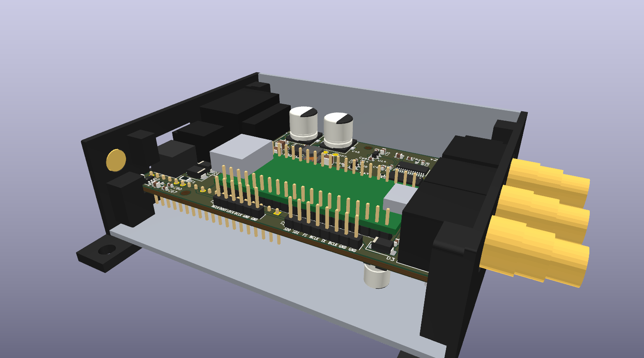The width and height of the screenshot is (644, 358).
Task: Select the gold round connector on left panel
Action: (116, 160)
